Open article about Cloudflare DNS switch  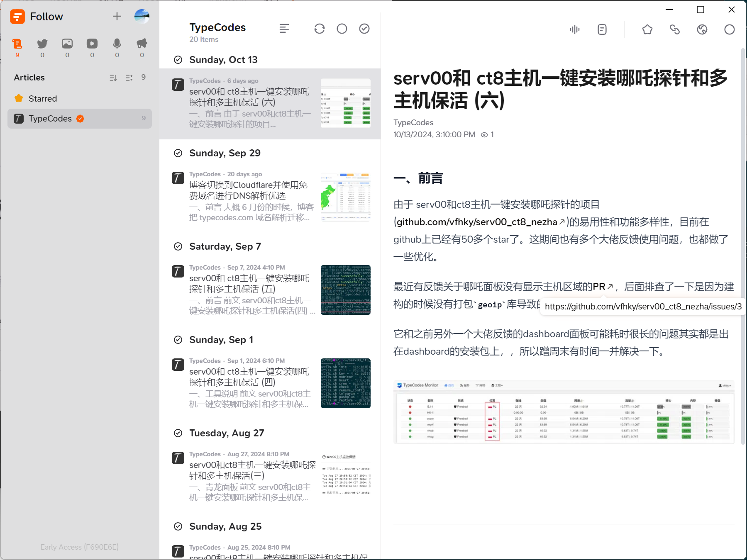point(270,197)
